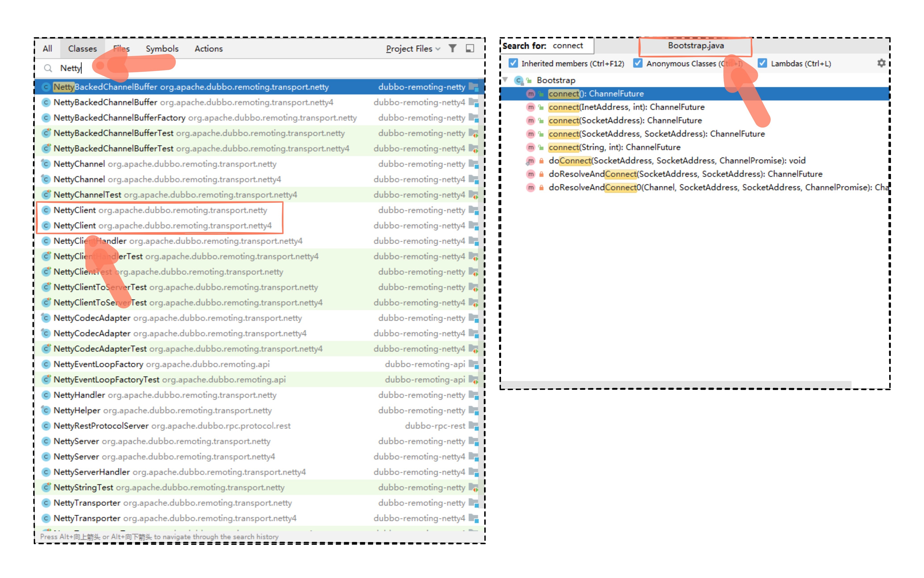The width and height of the screenshot is (924, 578).
Task: Switch to the Symbols tab
Action: [x=162, y=48]
